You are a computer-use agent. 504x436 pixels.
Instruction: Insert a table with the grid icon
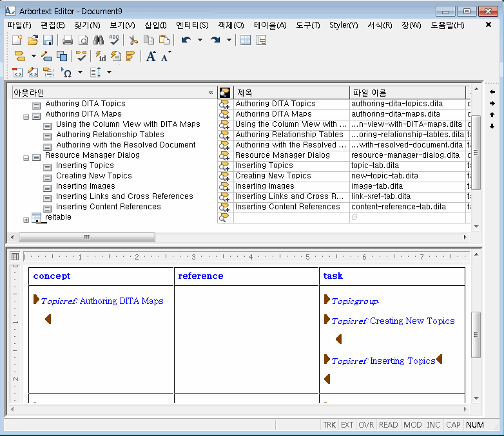[x=246, y=40]
